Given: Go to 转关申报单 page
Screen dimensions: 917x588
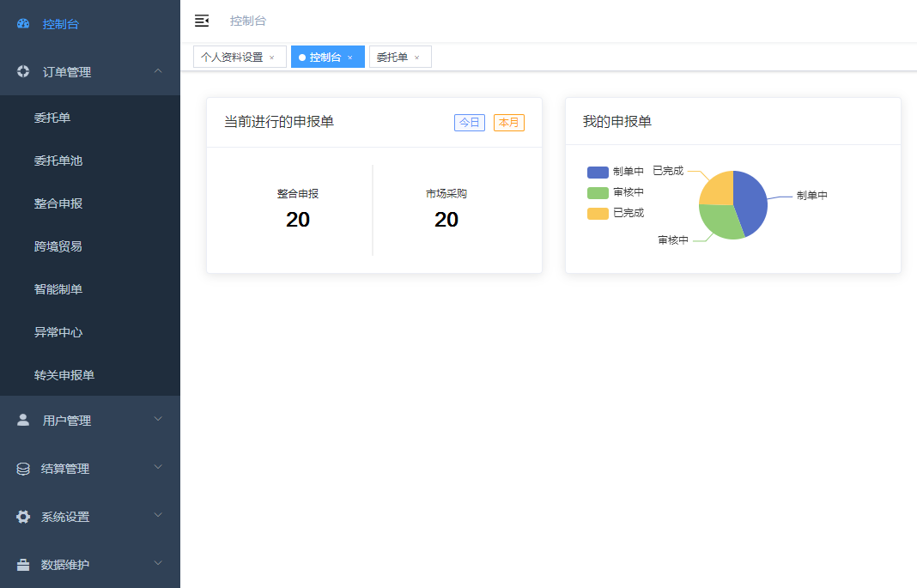Looking at the screenshot, I should (x=64, y=375).
